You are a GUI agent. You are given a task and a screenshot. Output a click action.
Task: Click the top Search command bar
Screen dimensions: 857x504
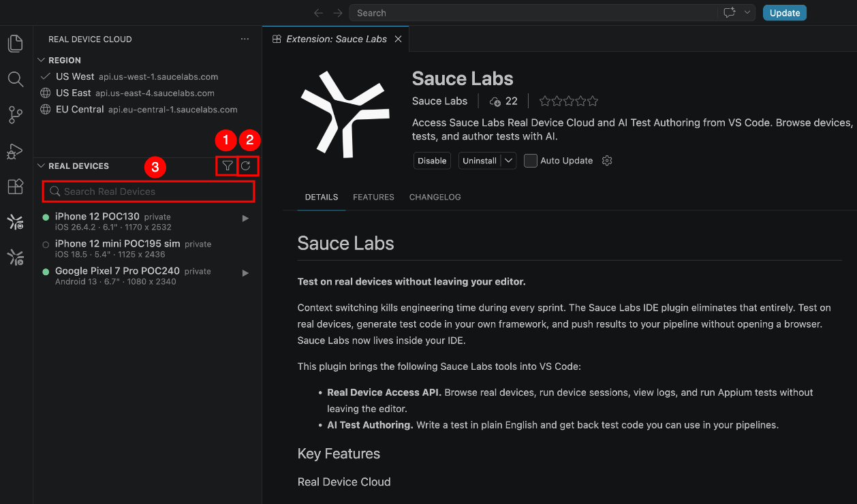click(532, 13)
